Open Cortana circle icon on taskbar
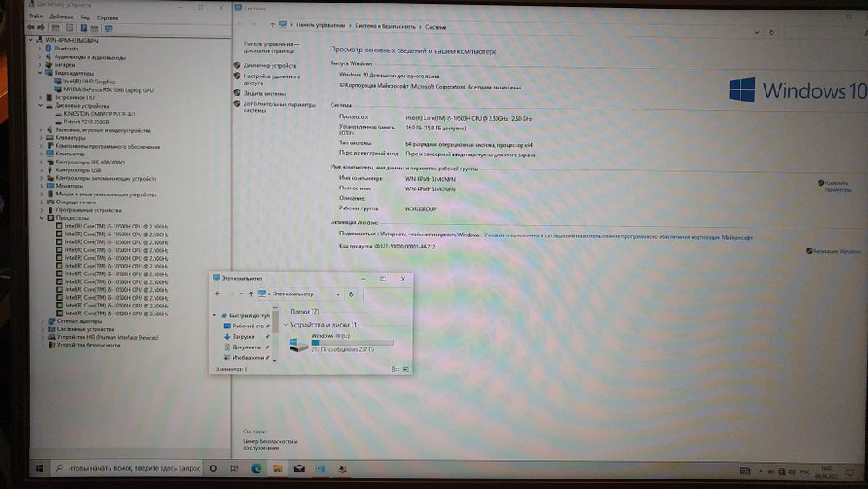The width and height of the screenshot is (868, 489). (x=214, y=468)
